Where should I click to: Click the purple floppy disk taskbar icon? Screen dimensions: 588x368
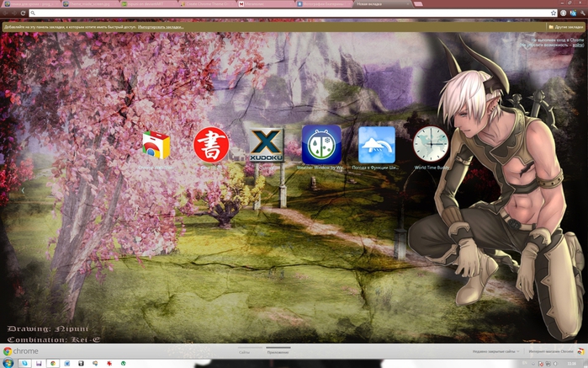[x=39, y=363]
